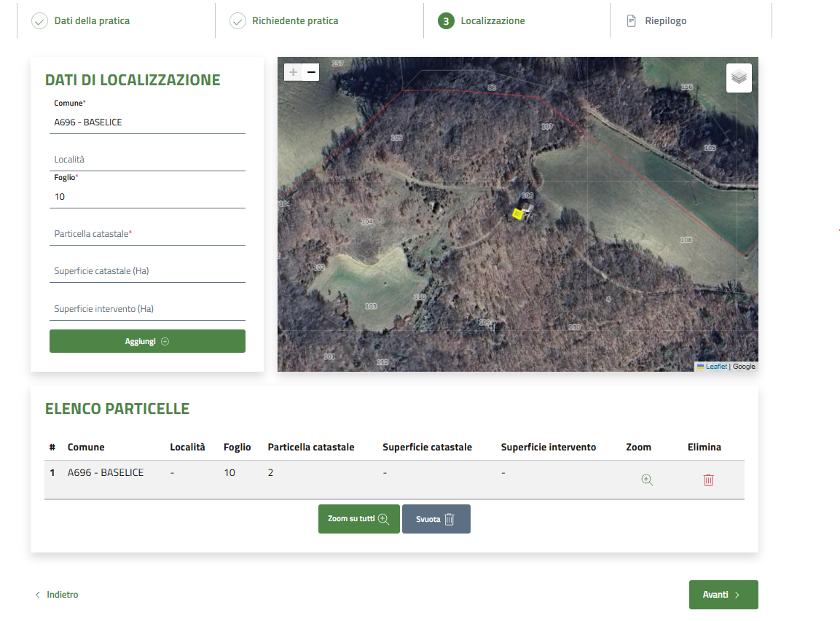
Task: Delete parcel row 1 with trash icon
Action: click(x=708, y=480)
